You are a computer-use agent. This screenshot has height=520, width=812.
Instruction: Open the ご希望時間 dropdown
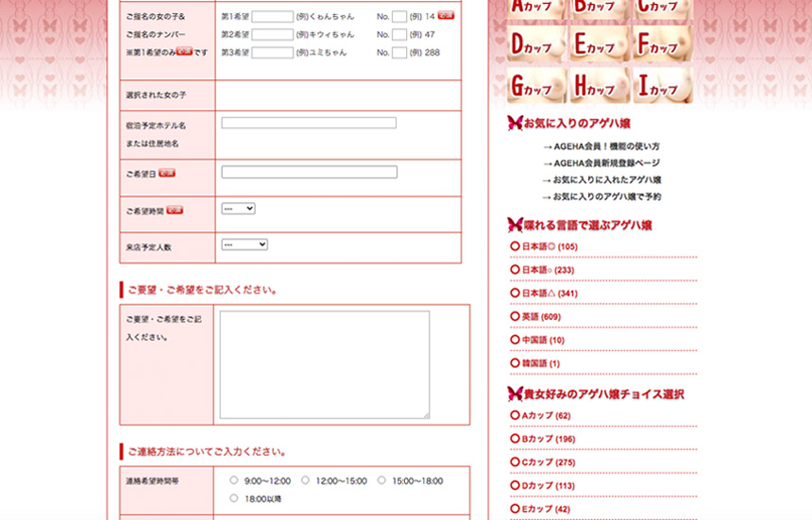(238, 209)
